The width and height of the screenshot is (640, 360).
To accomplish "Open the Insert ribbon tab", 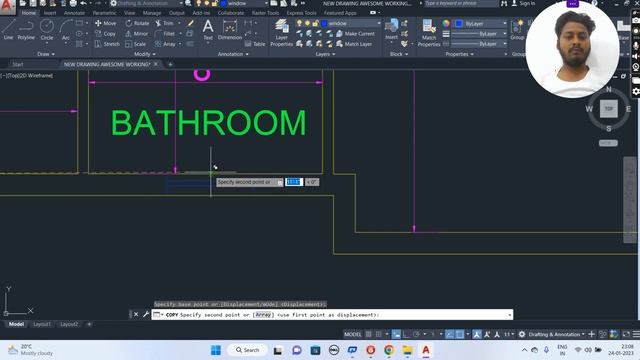I will (x=50, y=13).
